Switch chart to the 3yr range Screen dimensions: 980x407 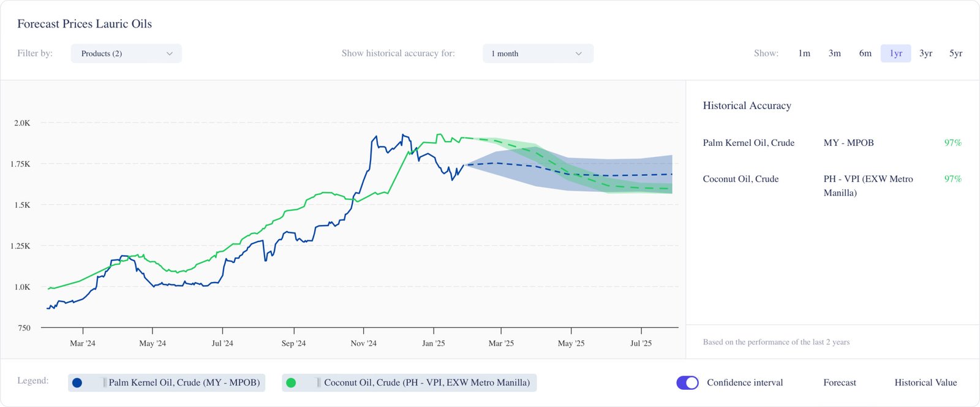(x=925, y=53)
